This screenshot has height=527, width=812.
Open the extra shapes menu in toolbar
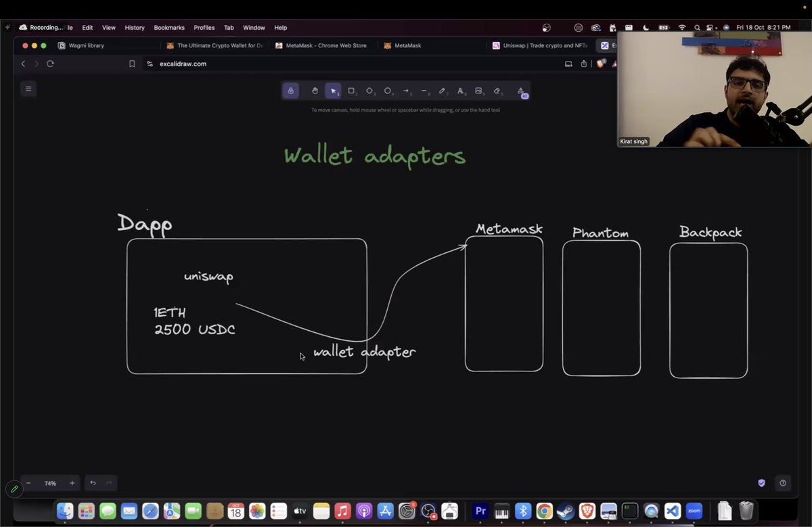521,91
